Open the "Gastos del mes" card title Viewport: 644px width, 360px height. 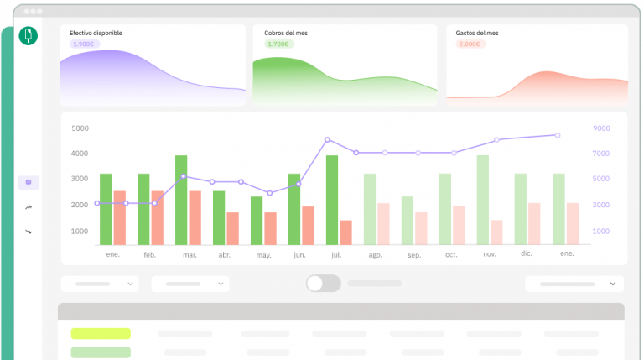477,33
